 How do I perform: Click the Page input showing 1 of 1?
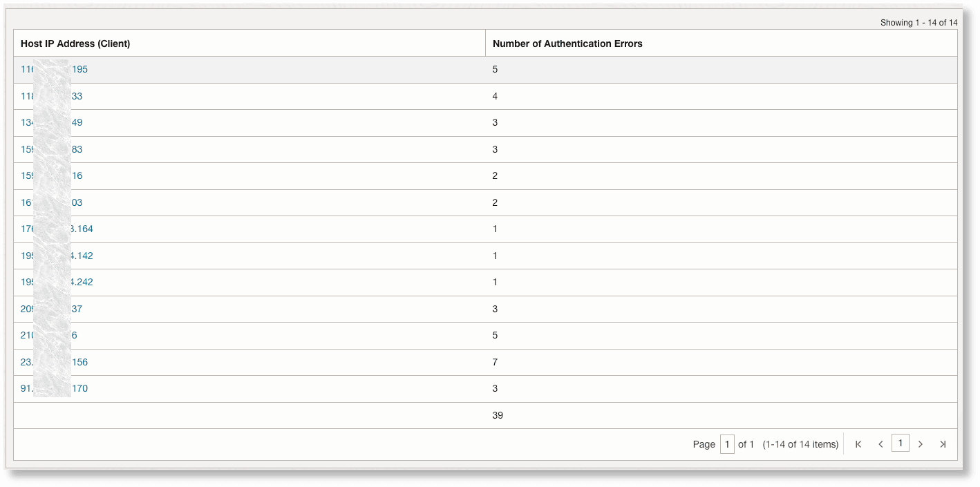(x=727, y=444)
